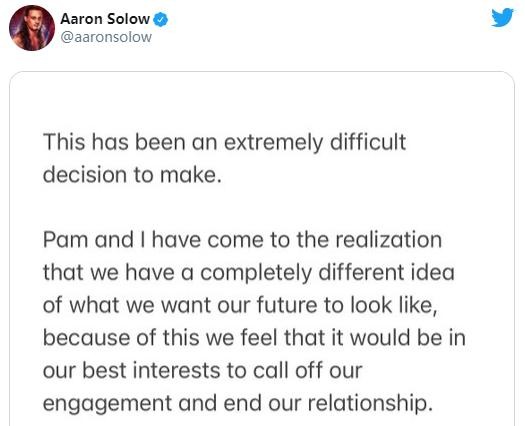Click the text 'decision to make.'

132,174
